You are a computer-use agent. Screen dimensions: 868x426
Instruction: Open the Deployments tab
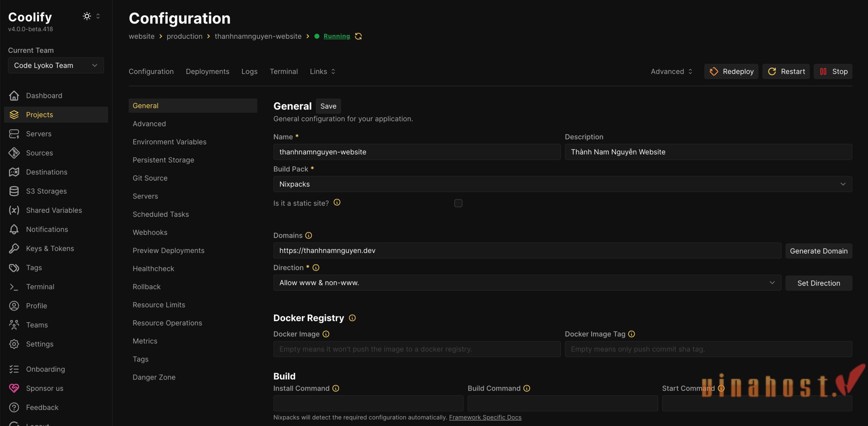(x=208, y=72)
